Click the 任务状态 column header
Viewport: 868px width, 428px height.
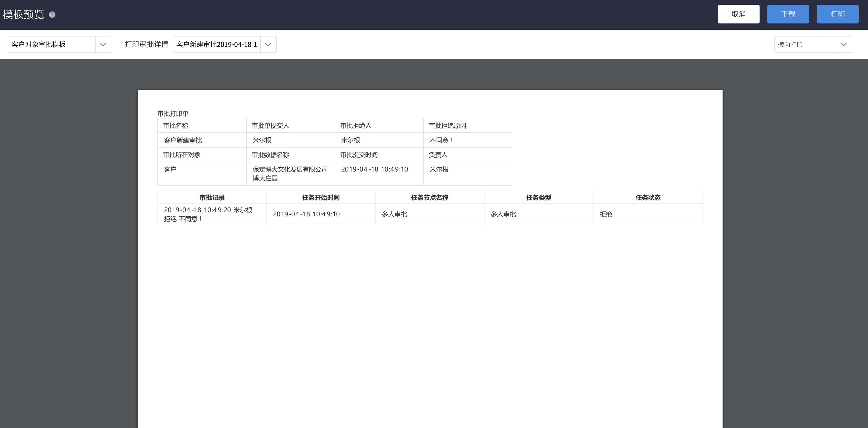pos(648,198)
